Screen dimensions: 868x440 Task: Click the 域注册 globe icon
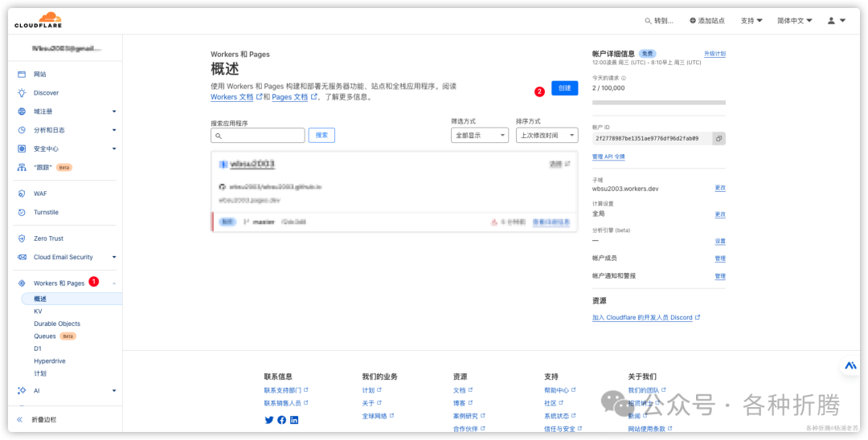pyautogui.click(x=22, y=111)
